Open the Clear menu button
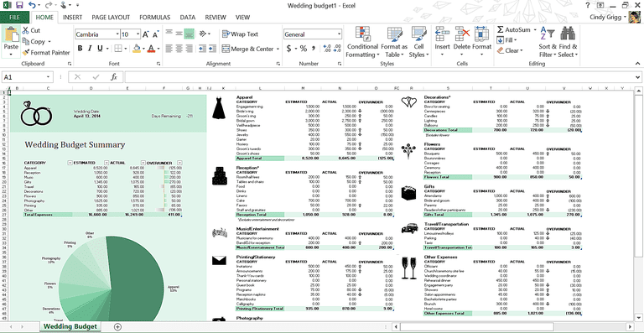This screenshot has width=644, height=333. click(x=510, y=50)
